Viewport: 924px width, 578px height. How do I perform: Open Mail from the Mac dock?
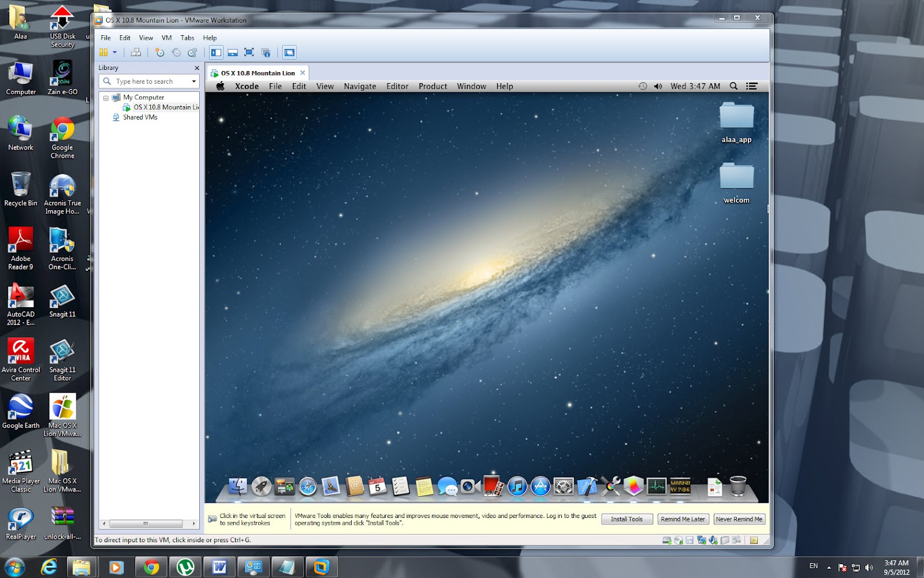[331, 486]
